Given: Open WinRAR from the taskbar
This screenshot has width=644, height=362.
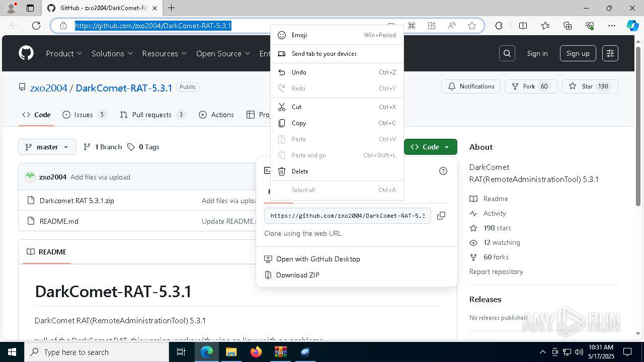Looking at the screenshot, I should [x=281, y=352].
